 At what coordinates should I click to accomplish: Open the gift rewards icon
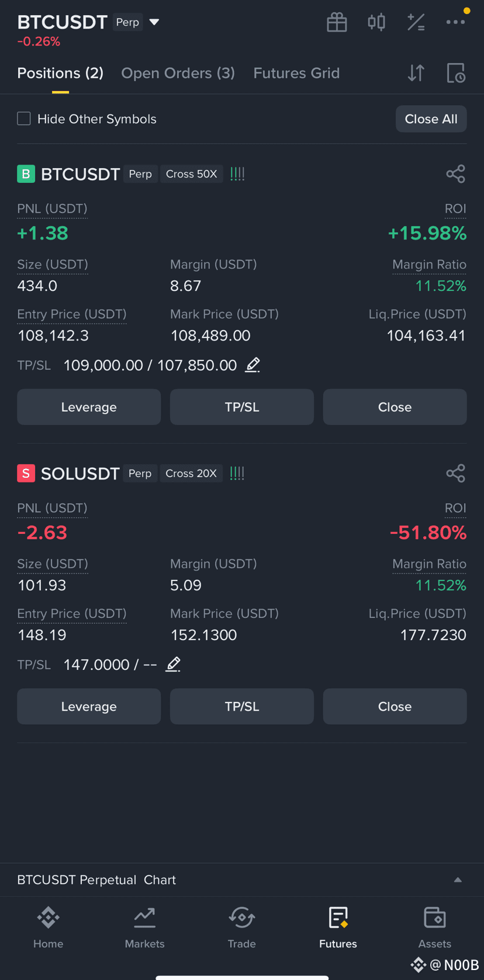(337, 22)
